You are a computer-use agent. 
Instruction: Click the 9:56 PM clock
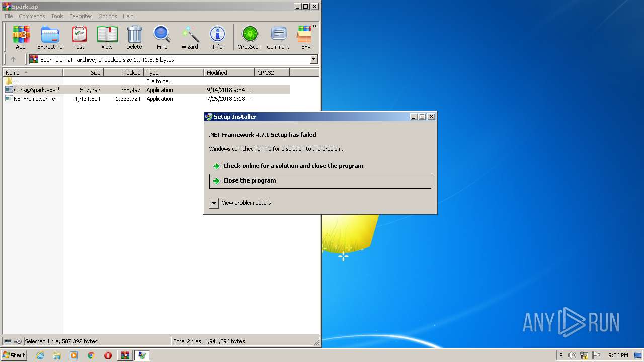point(618,355)
